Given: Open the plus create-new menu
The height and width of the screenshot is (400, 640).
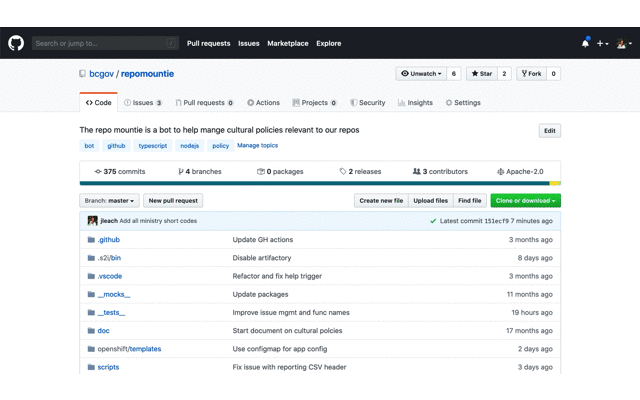Looking at the screenshot, I should (x=602, y=43).
